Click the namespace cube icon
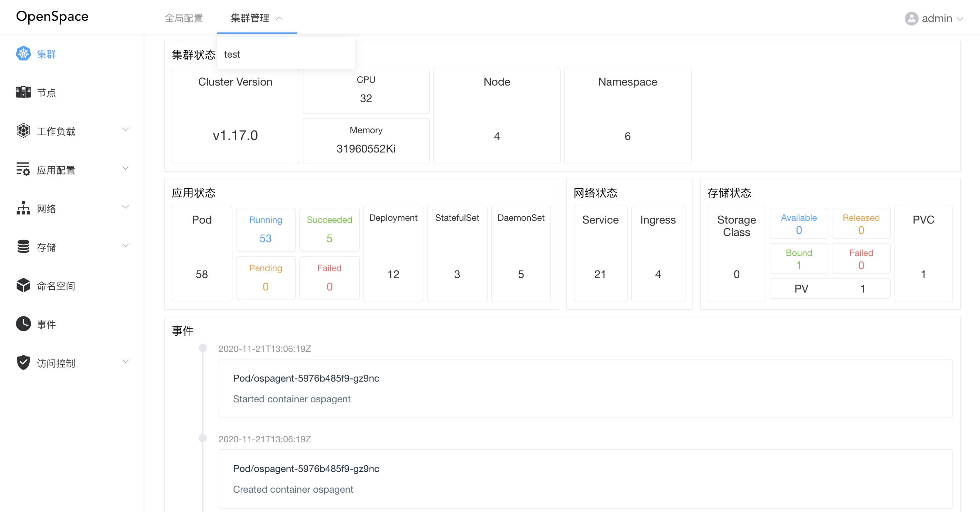980x512 pixels. 23,286
